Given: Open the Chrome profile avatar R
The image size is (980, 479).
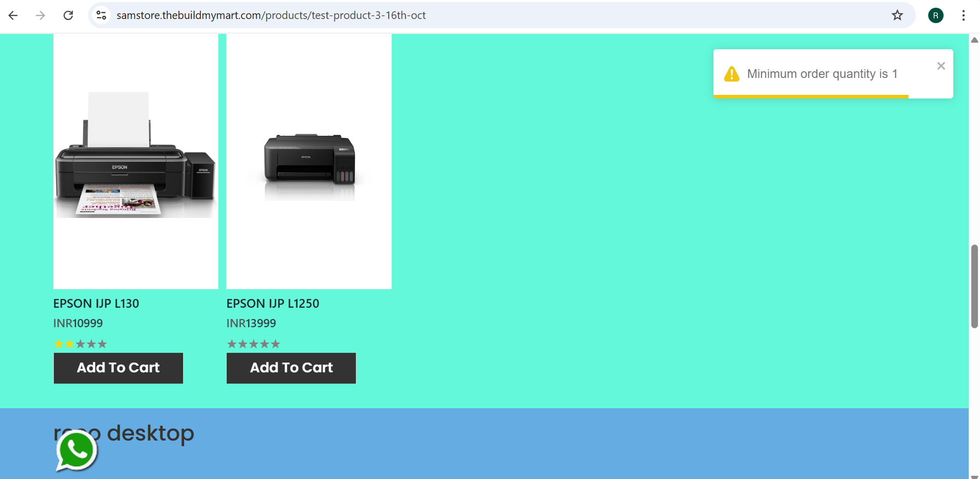Looking at the screenshot, I should 936,15.
